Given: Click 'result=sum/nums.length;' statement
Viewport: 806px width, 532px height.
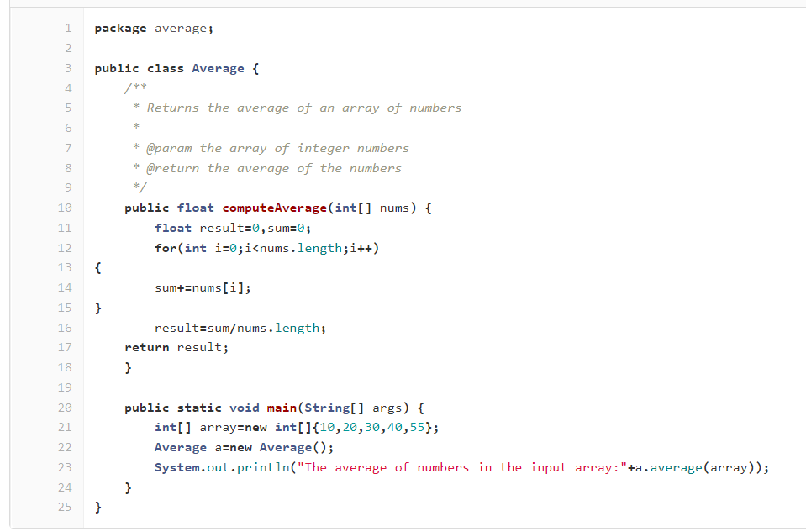Looking at the screenshot, I should [x=240, y=328].
